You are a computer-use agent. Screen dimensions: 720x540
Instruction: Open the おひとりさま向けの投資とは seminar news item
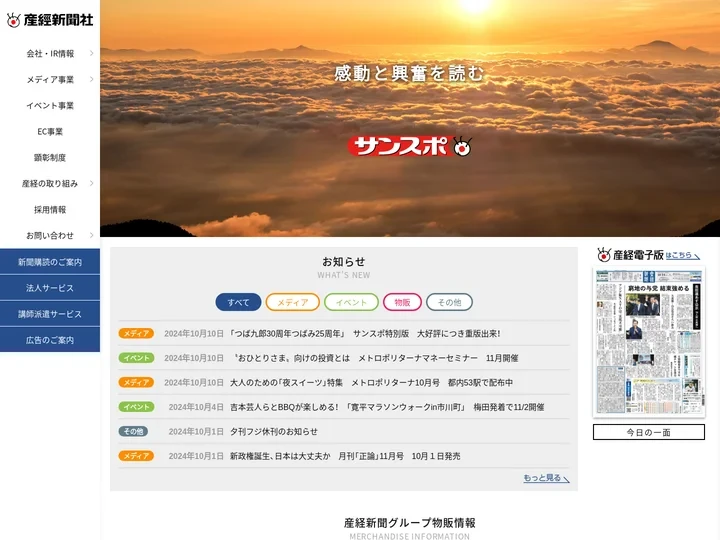click(x=376, y=358)
